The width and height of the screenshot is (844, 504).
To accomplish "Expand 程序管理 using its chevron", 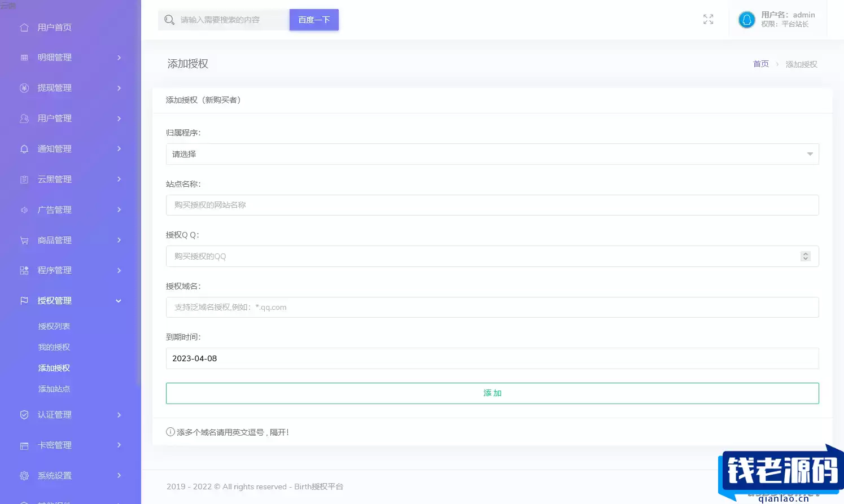I will coord(119,270).
